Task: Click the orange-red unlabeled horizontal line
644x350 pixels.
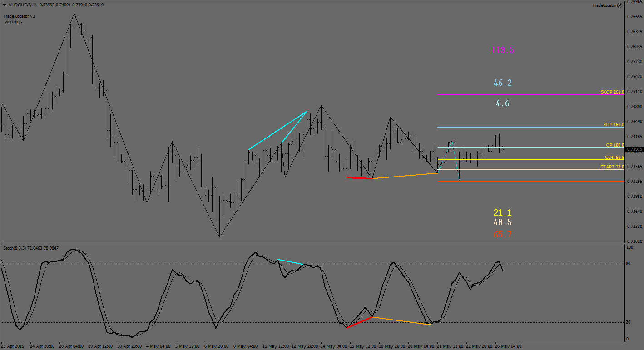Action: (x=531, y=182)
